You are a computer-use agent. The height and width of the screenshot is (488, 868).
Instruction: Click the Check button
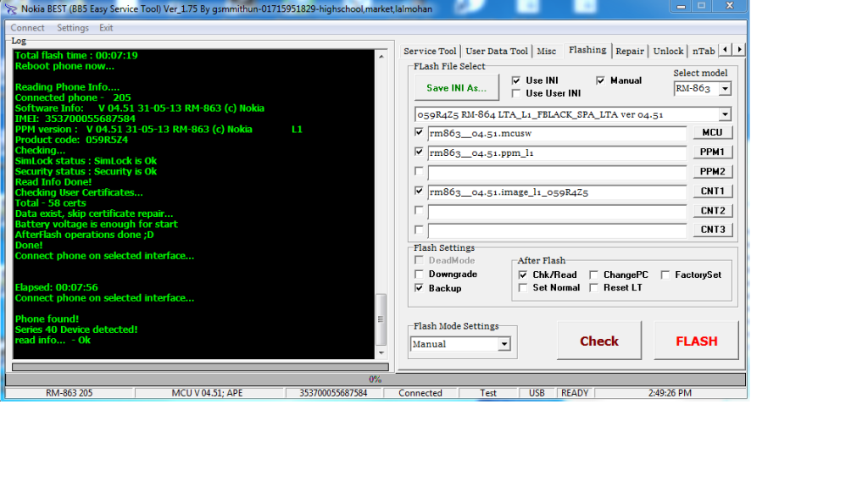598,341
